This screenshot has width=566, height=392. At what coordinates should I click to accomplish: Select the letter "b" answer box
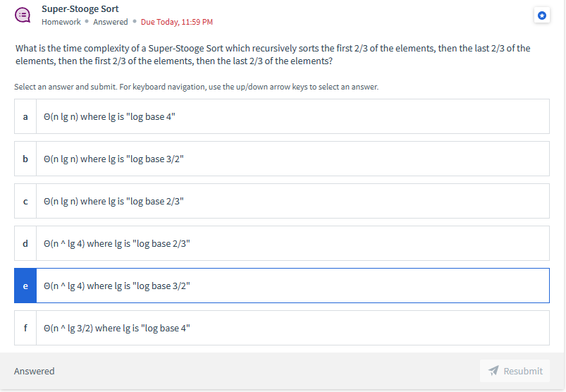click(25, 159)
